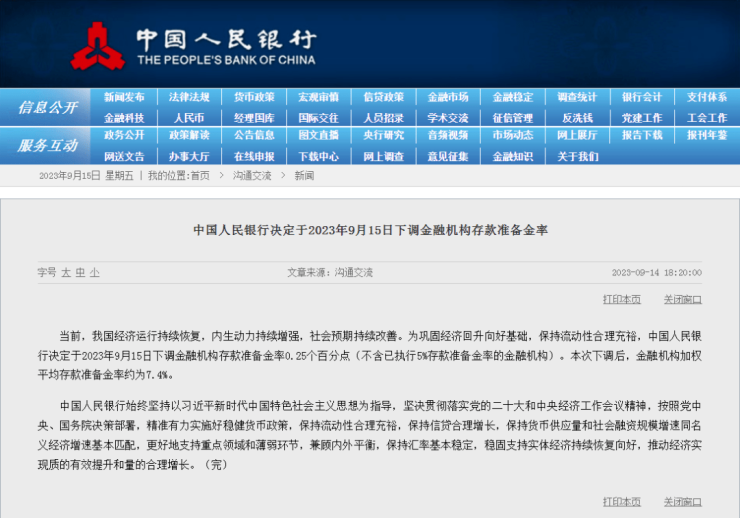Open 关于我们 about page
The width and height of the screenshot is (740, 518).
577,156
